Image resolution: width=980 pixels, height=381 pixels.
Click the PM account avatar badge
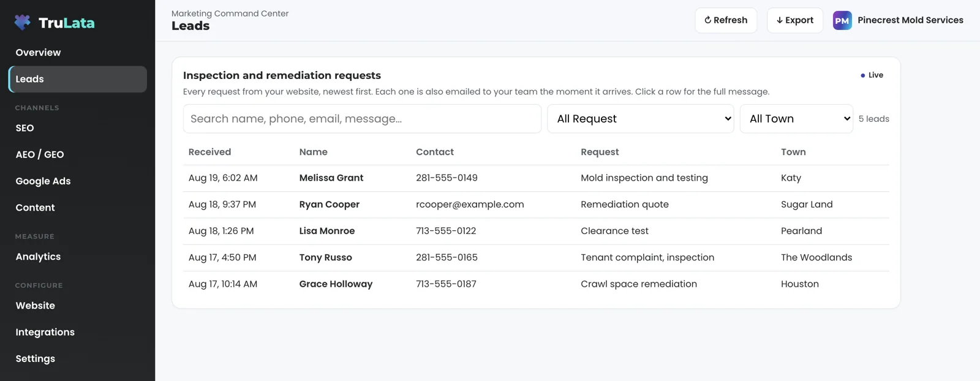(842, 20)
